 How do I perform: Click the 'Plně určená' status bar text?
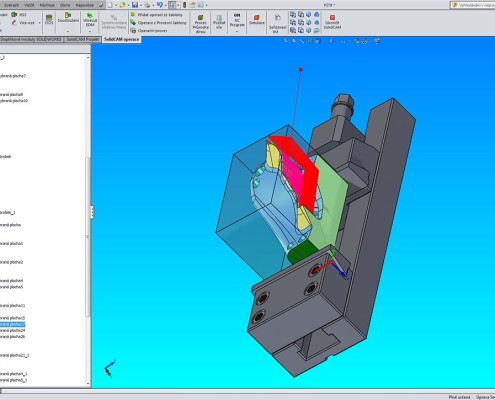459,397
